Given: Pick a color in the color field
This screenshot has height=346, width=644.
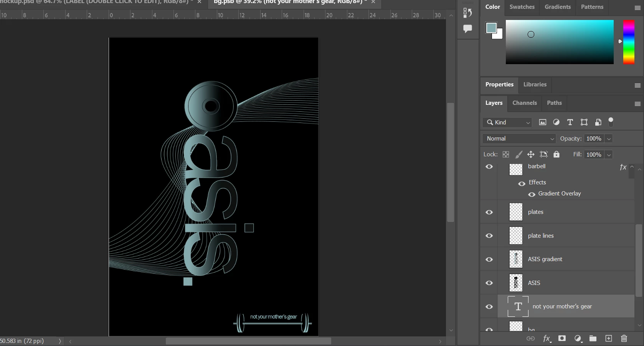Looking at the screenshot, I should pyautogui.click(x=560, y=42).
